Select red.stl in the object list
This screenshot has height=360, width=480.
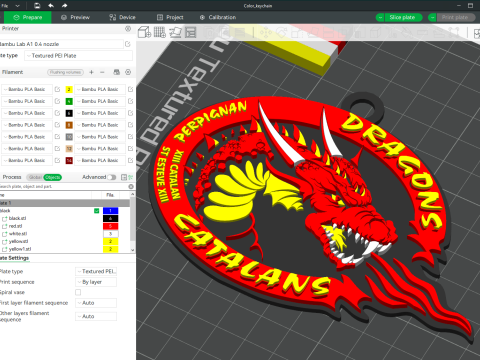tap(16, 226)
